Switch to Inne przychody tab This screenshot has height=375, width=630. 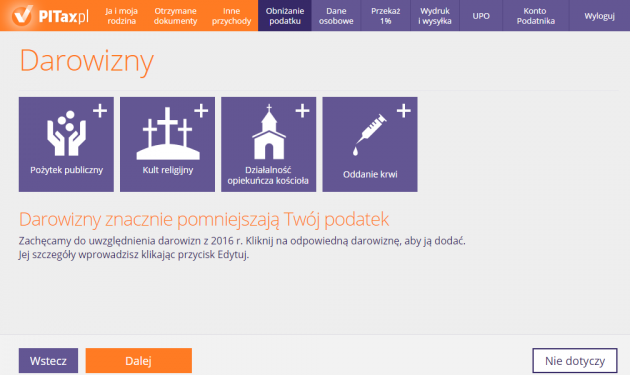pos(231,16)
